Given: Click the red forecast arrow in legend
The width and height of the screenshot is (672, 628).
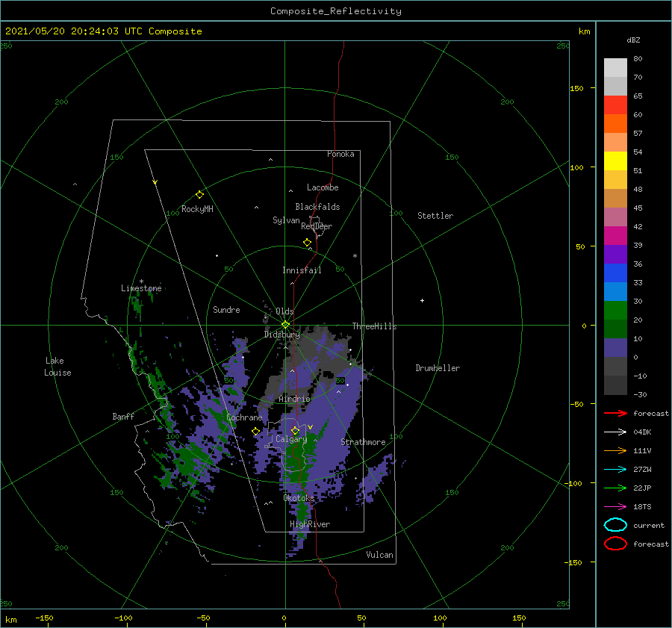Looking at the screenshot, I should pyautogui.click(x=615, y=413).
